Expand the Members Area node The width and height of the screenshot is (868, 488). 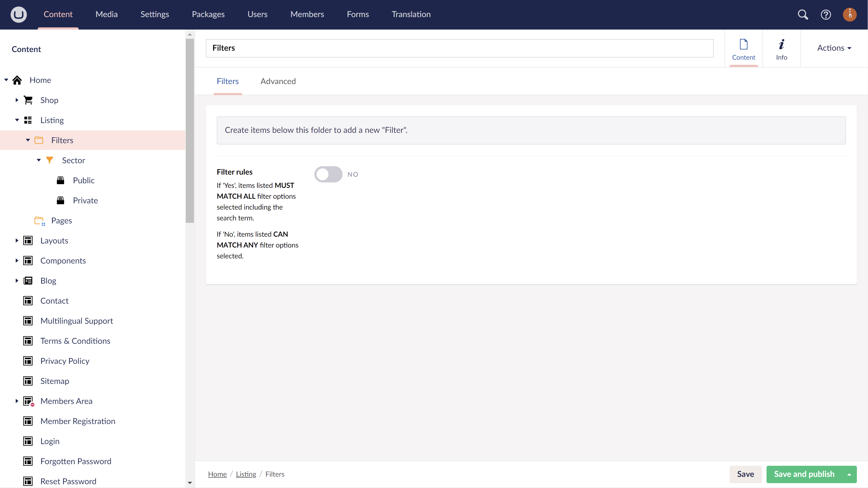[x=17, y=401]
